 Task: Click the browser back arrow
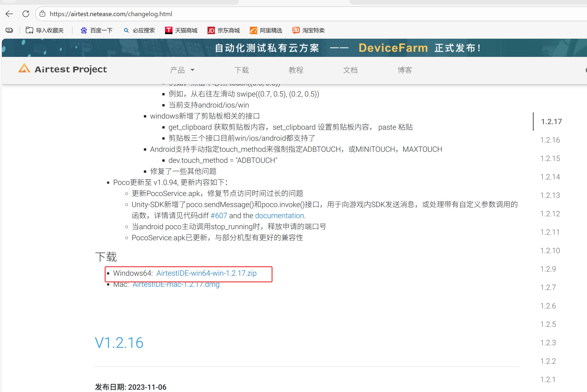[x=9, y=14]
